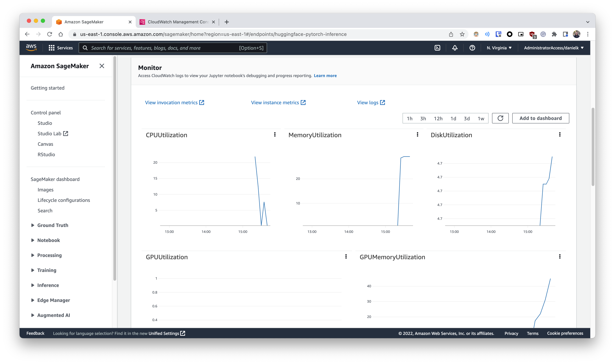Select the 12h time range tab
This screenshot has height=364, width=615.
pos(438,118)
